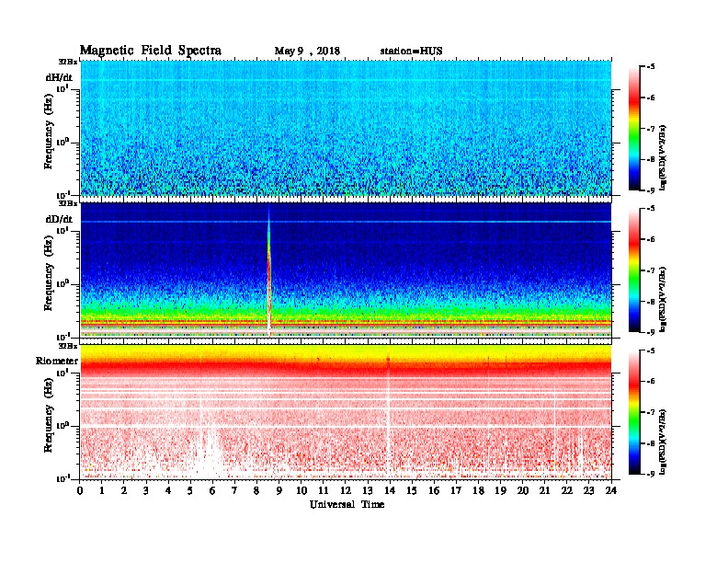Click the "32Hz" label above the dH/dt panel
Viewport: 728px width, 563px height.
point(68,62)
